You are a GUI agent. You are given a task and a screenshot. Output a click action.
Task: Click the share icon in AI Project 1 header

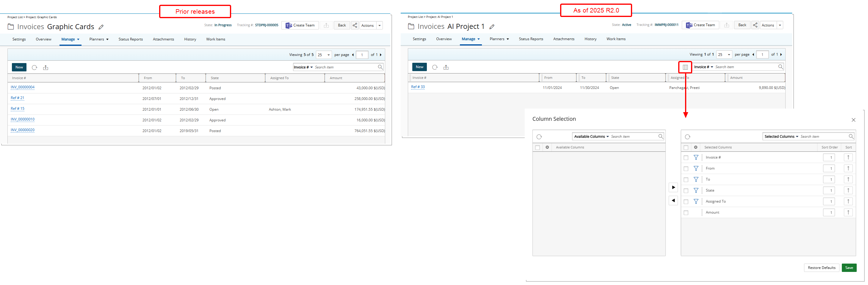click(x=755, y=25)
